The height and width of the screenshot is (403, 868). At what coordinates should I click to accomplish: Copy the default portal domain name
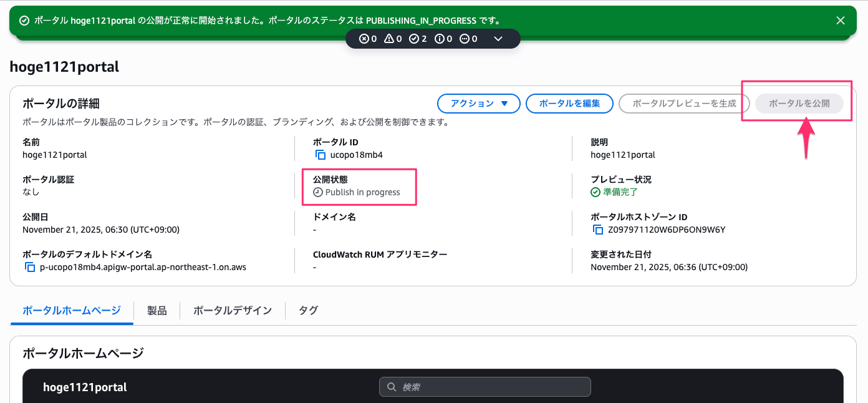tap(30, 267)
